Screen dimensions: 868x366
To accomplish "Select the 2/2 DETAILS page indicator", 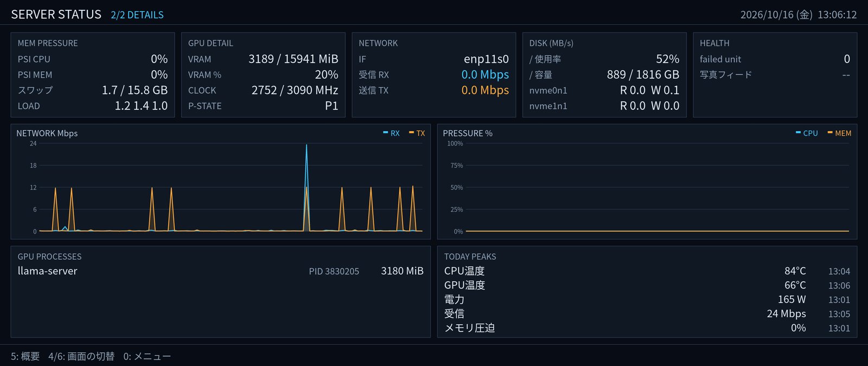I will point(137,15).
